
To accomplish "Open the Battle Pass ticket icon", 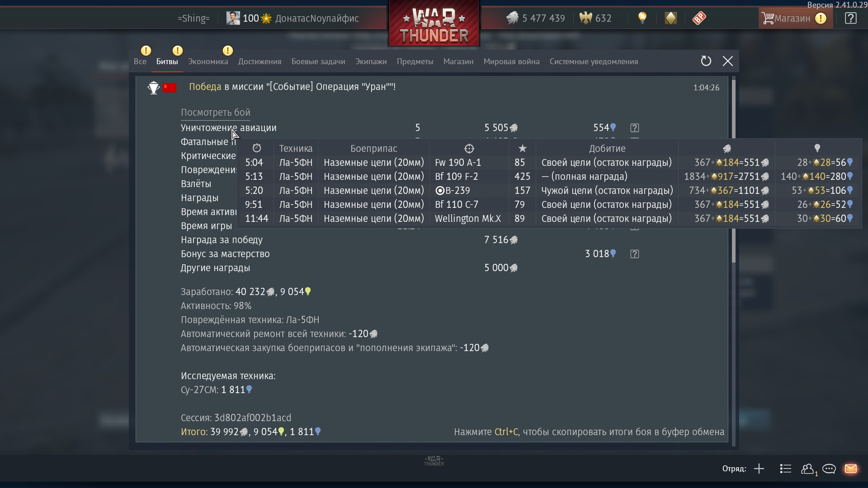I will tap(699, 18).
